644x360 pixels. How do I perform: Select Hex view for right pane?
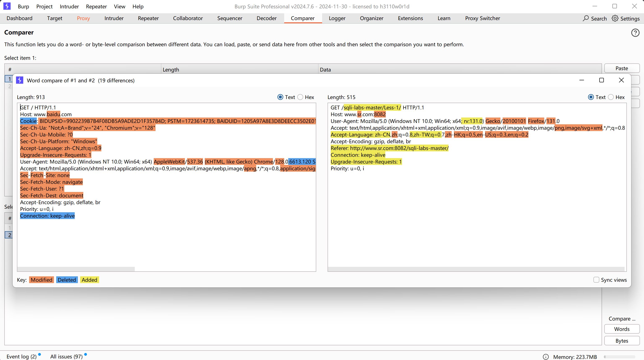[x=611, y=97]
